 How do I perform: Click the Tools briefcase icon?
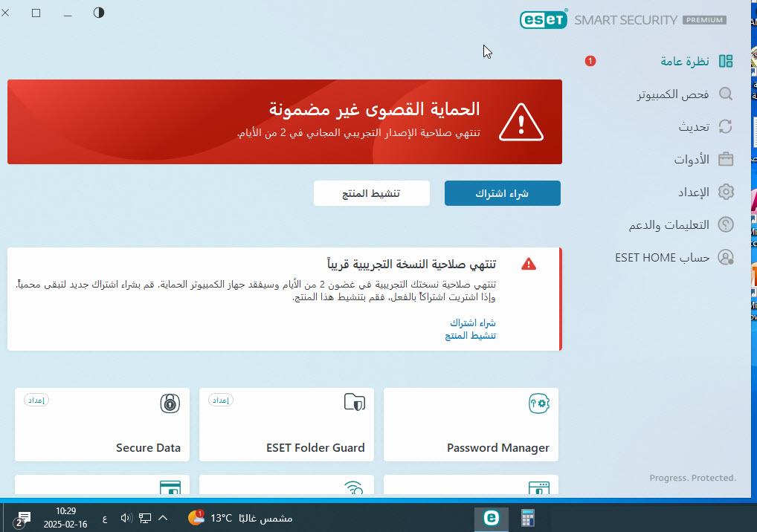(726, 159)
